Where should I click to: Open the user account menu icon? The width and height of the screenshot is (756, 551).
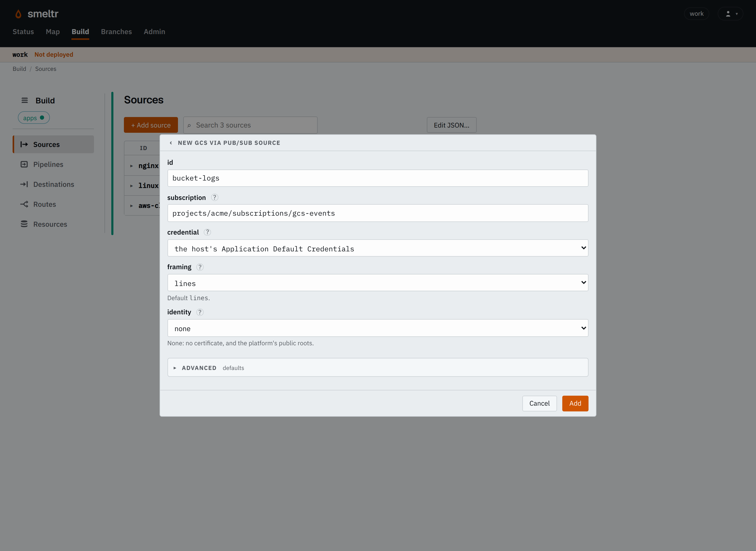pos(730,14)
